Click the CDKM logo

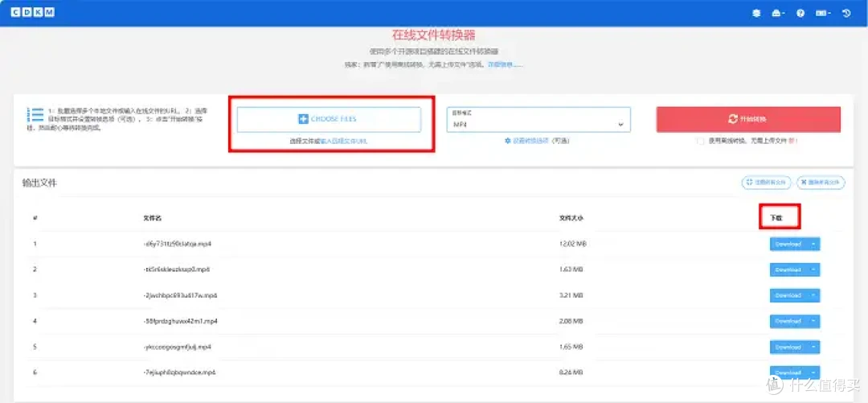pos(33,12)
